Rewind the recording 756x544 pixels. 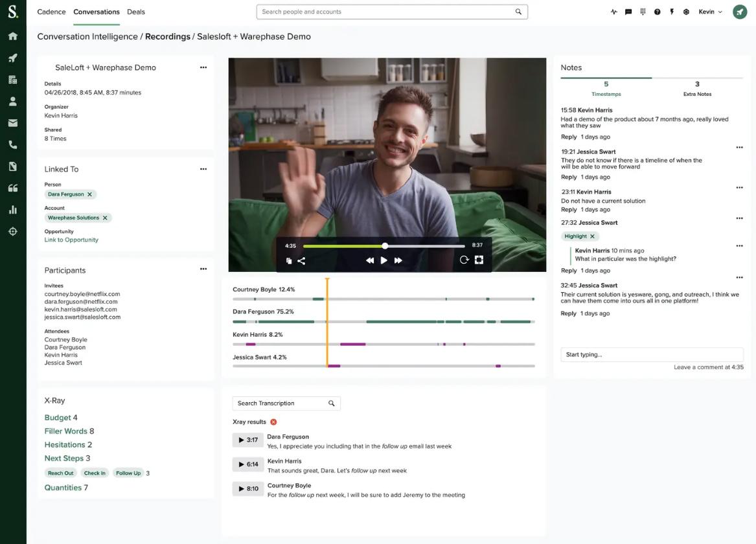click(370, 260)
